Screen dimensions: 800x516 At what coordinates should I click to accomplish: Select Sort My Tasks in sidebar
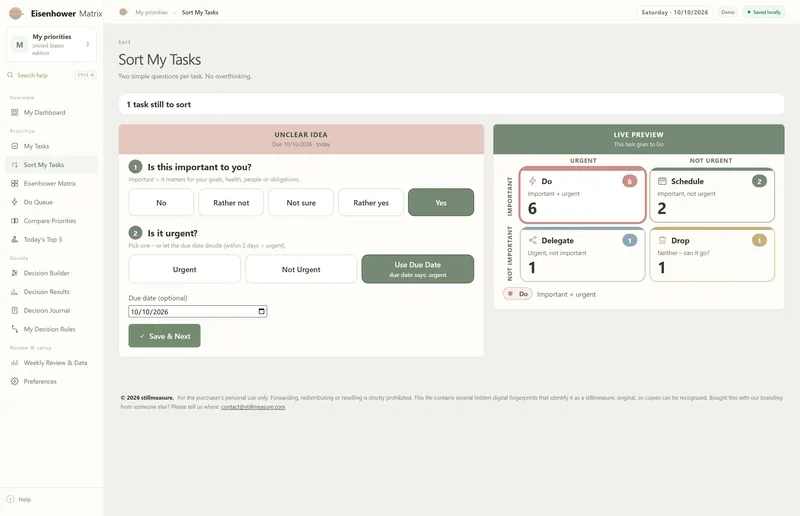coord(52,165)
